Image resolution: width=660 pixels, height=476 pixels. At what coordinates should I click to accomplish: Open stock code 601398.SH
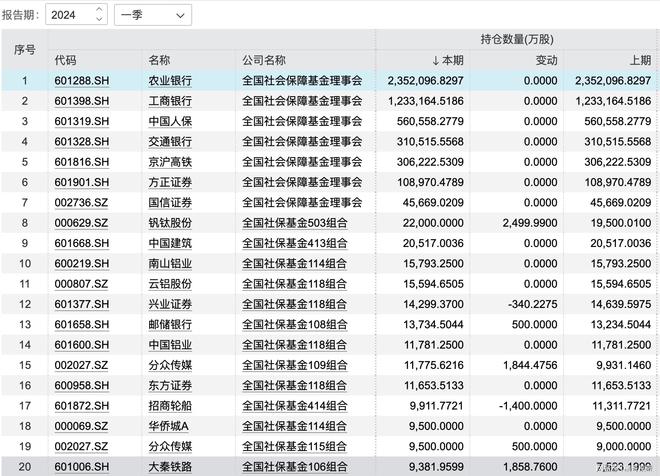tap(82, 101)
